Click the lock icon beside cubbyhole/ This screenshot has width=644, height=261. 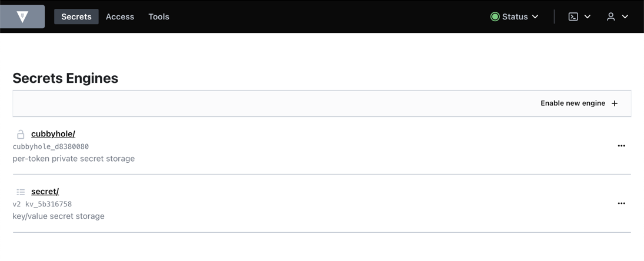21,134
